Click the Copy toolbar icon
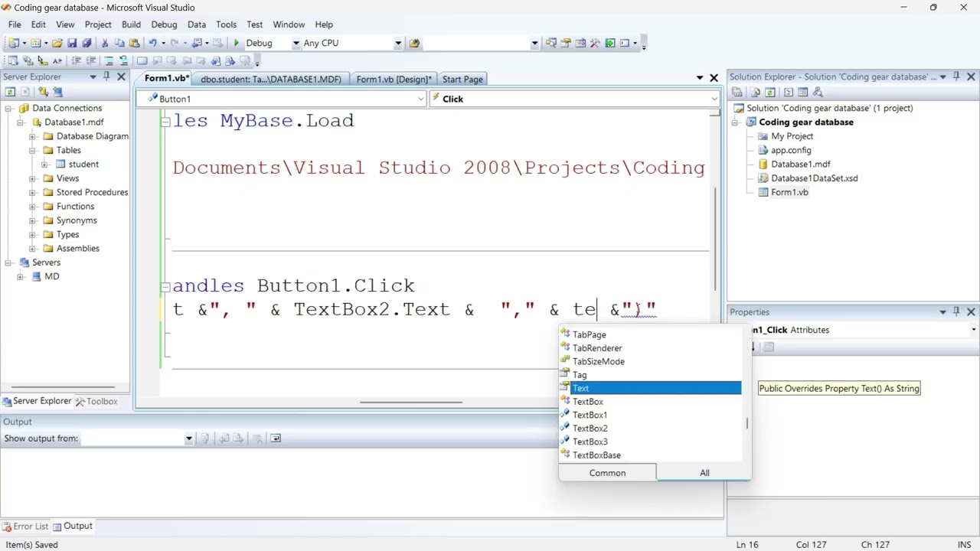The width and height of the screenshot is (980, 551). click(x=119, y=43)
